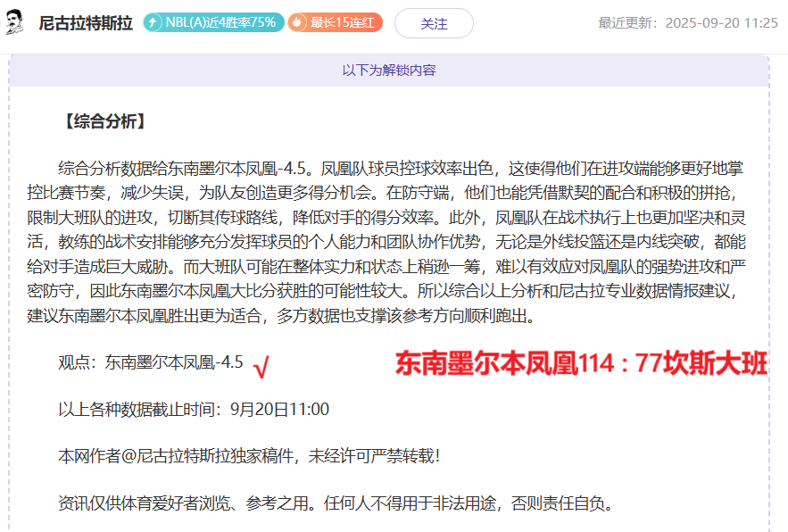This screenshot has height=532, width=788.
Task: Open author name 尼古拉特斯拉
Action: [86, 23]
